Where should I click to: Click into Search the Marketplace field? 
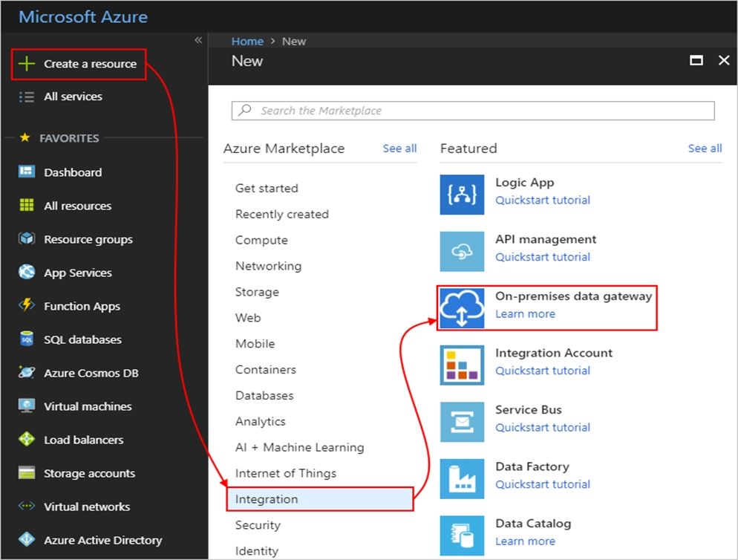473,111
